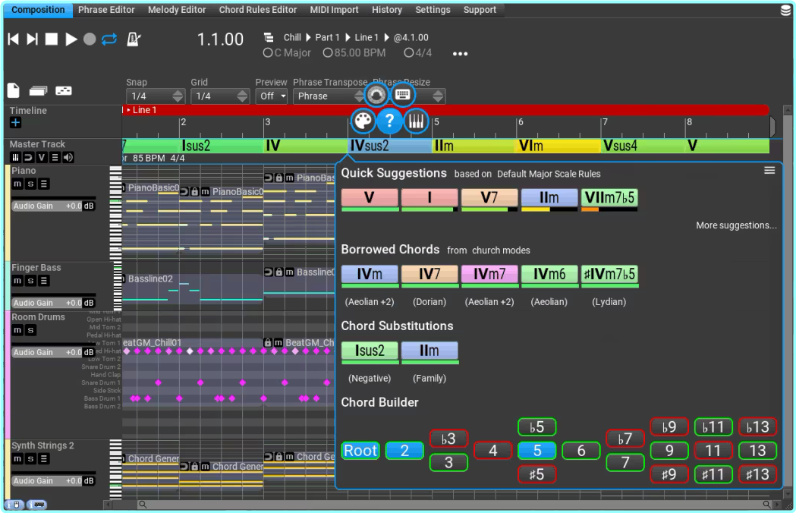Open the new document icon
This screenshot has height=513, width=796.
[14, 90]
